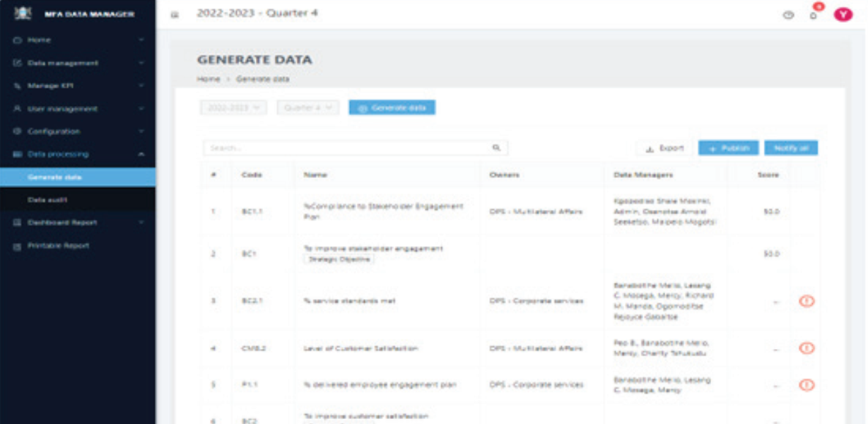Click the Owners column header
This screenshot has height=424, width=868.
[x=504, y=175]
